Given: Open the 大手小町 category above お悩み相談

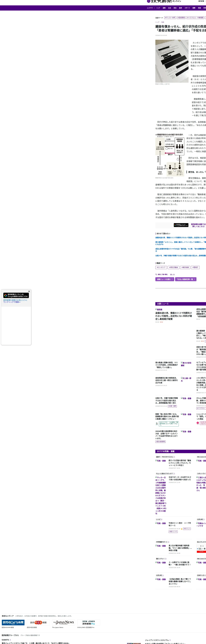Looking at the screenshot, I should [160, 576].
